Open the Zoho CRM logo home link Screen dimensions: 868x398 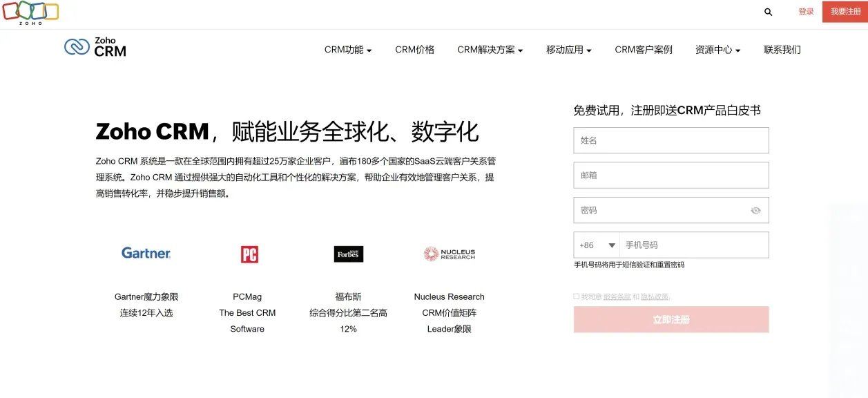(x=95, y=46)
